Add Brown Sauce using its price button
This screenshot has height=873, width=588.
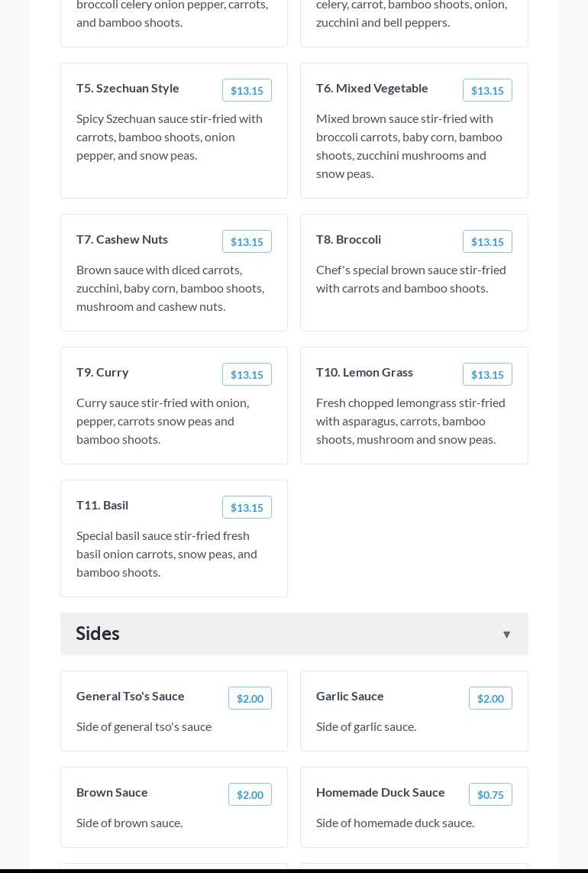(x=250, y=794)
